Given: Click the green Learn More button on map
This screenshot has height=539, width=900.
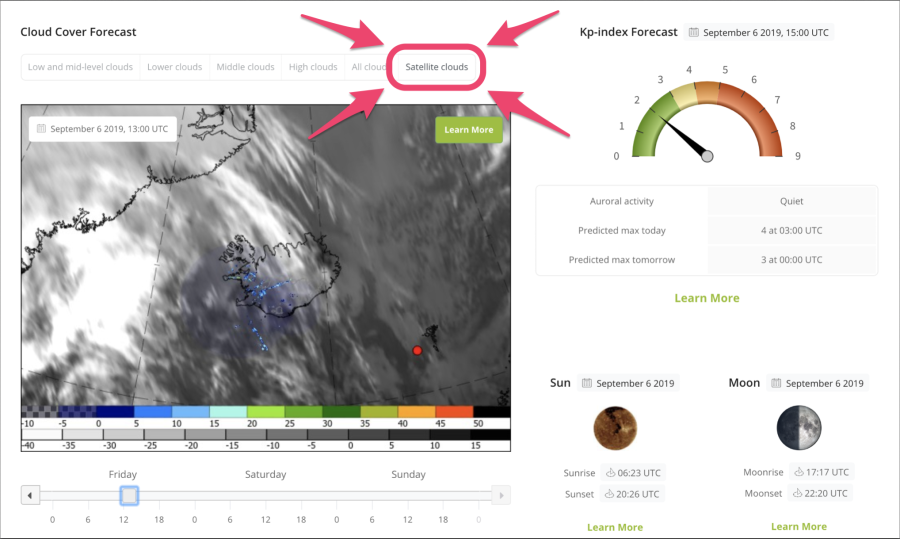Looking at the screenshot, I should [x=468, y=130].
